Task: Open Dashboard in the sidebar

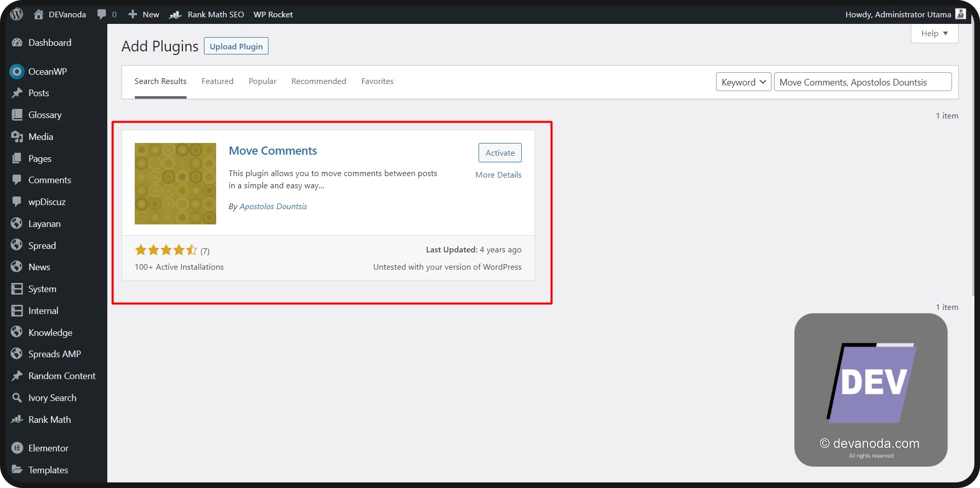Action: click(50, 43)
